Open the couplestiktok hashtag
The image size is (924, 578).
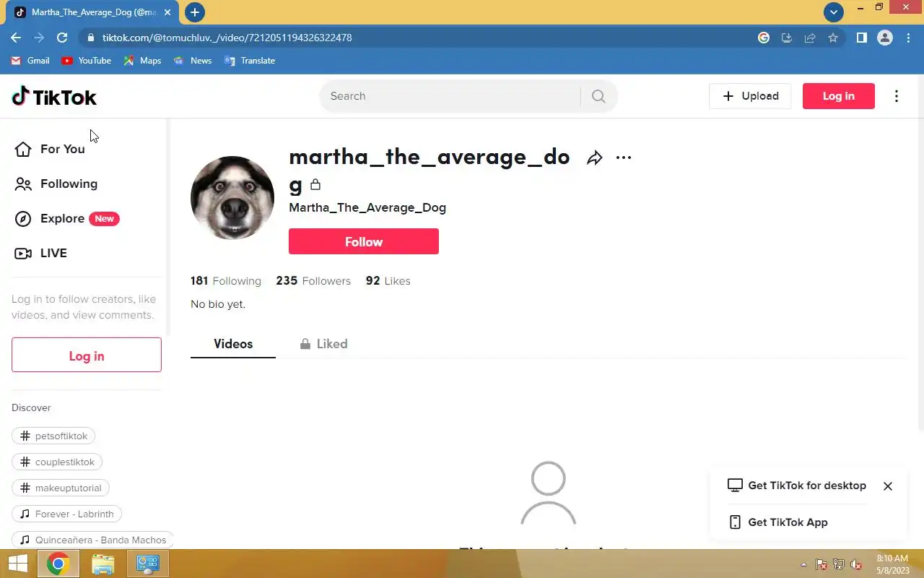tap(58, 462)
